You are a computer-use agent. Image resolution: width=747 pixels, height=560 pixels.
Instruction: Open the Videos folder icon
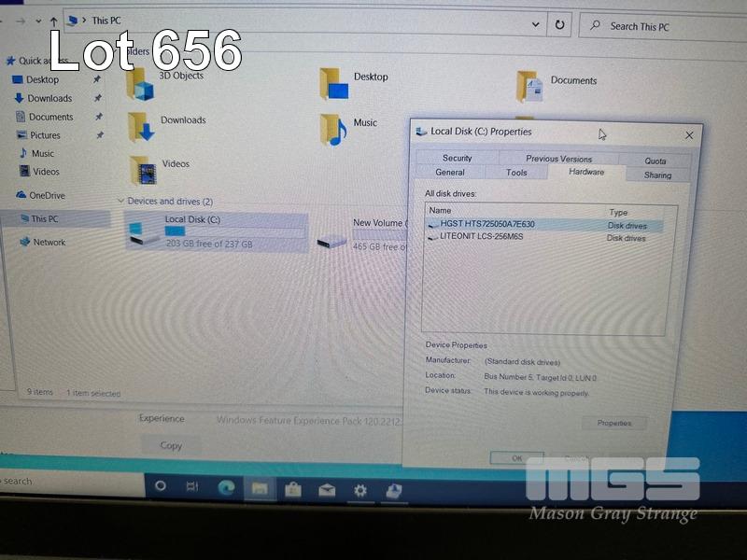(x=142, y=169)
